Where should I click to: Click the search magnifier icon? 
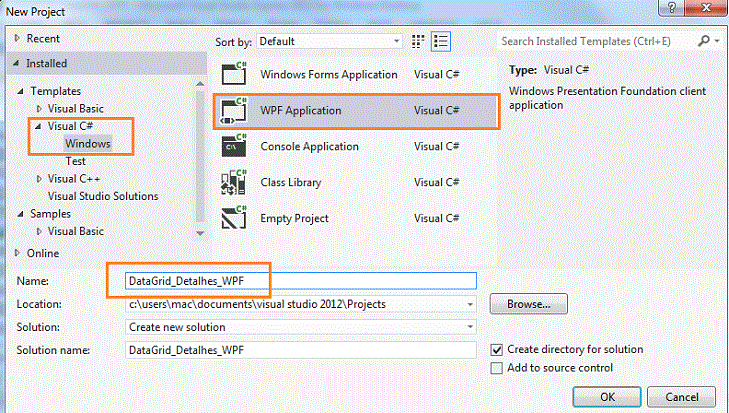pos(704,41)
